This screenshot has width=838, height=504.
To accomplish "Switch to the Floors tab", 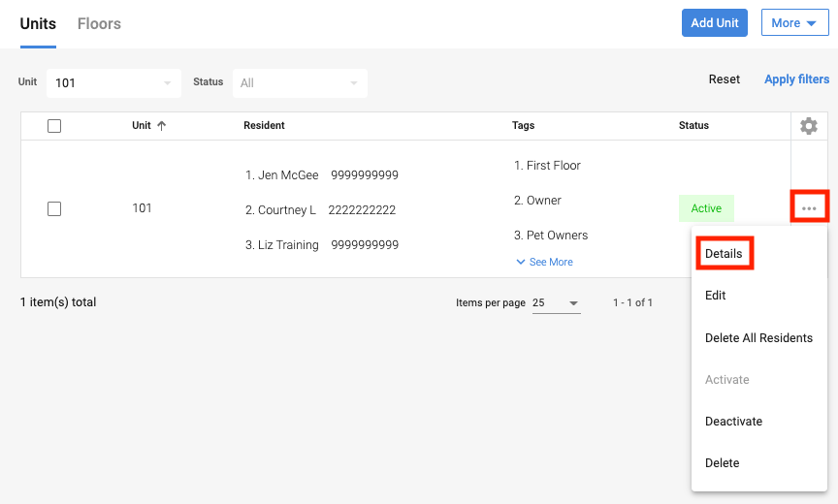I will pos(99,23).
